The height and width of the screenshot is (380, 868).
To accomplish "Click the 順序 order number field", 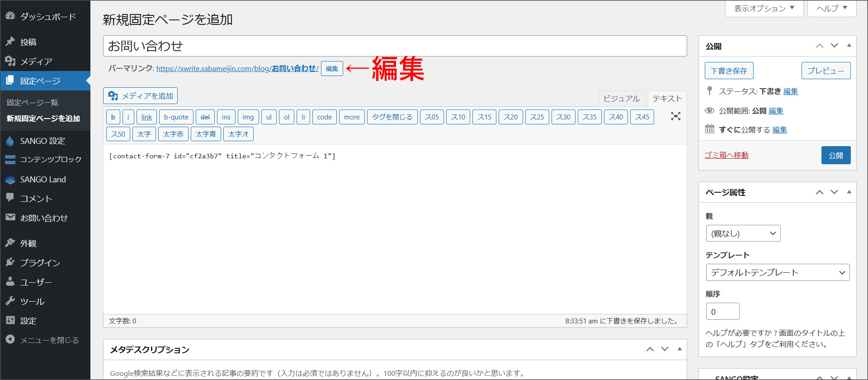I will pos(722,312).
